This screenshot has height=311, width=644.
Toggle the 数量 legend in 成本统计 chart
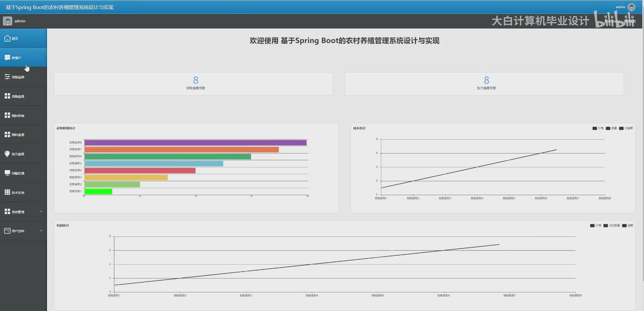pyautogui.click(x=611, y=128)
